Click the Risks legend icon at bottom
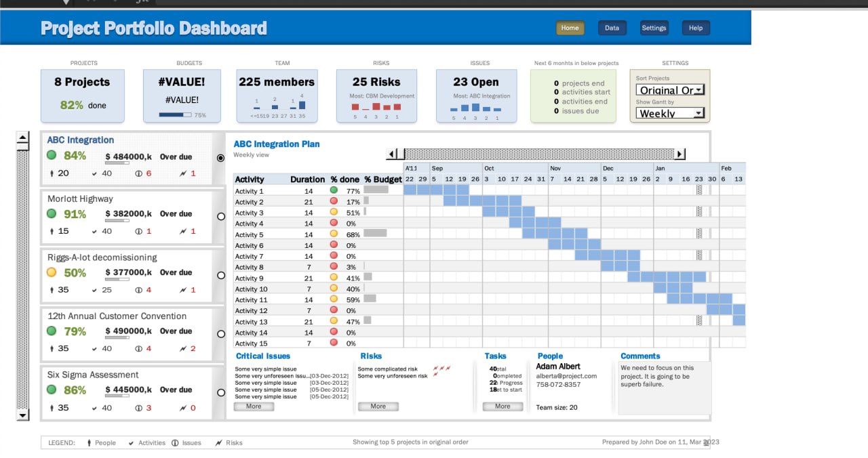This screenshot has width=868, height=458. [218, 442]
